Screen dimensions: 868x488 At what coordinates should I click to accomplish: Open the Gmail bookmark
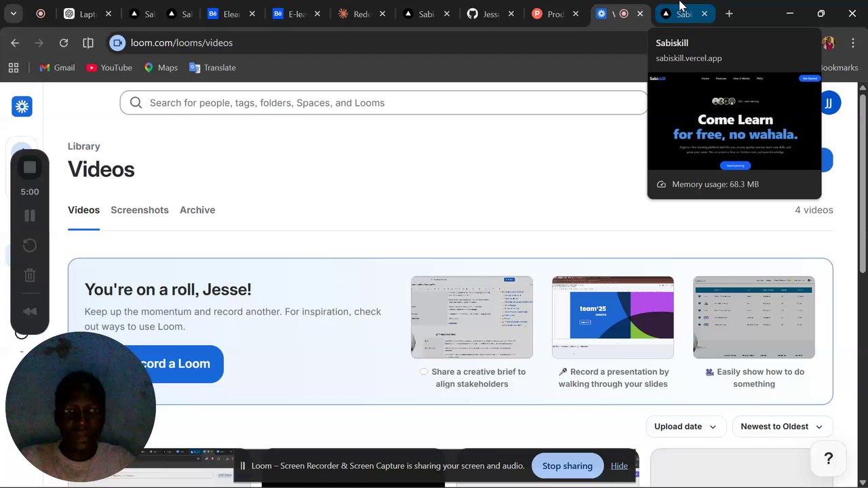coord(57,68)
